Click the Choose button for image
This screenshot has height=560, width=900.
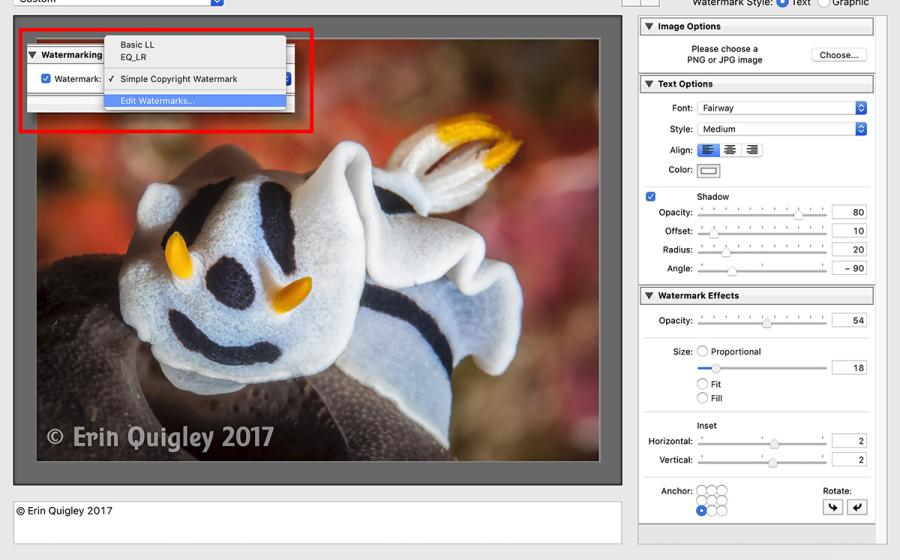coord(838,55)
